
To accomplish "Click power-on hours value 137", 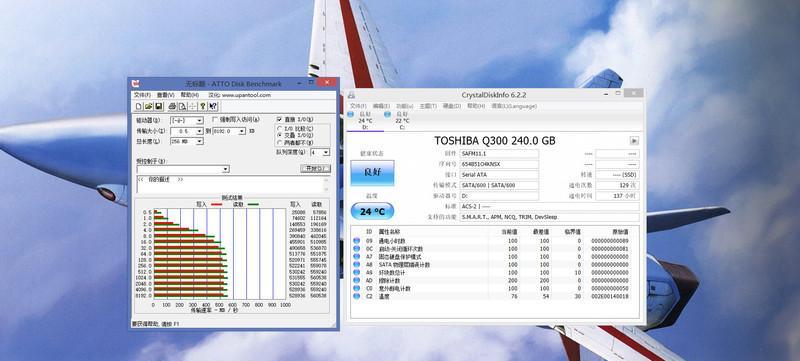I will 617,196.
